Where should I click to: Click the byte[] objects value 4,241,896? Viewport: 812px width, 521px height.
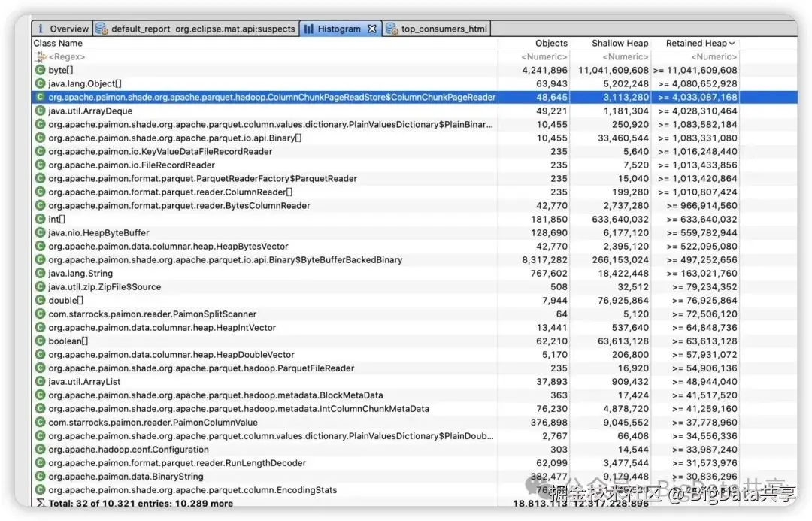coord(544,70)
